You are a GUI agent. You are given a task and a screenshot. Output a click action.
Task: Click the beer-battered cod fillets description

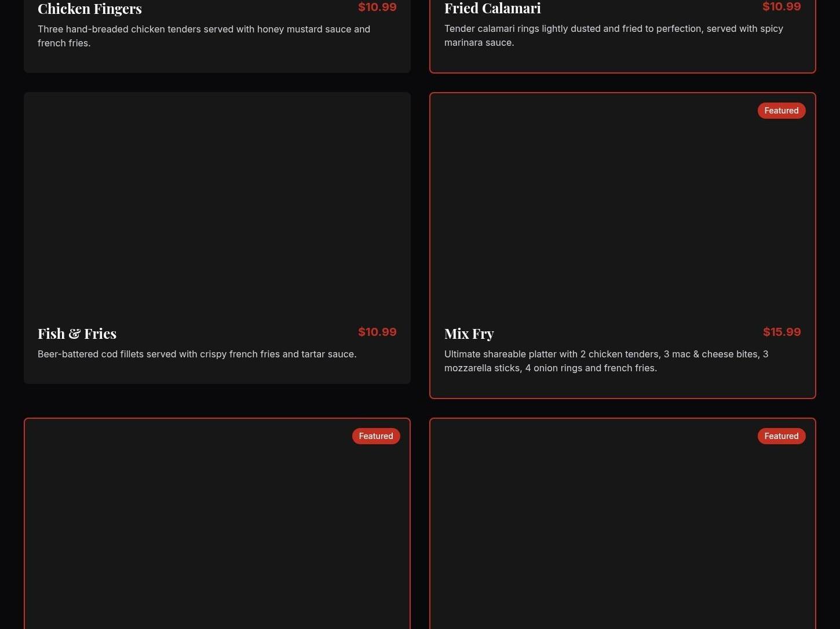197,354
